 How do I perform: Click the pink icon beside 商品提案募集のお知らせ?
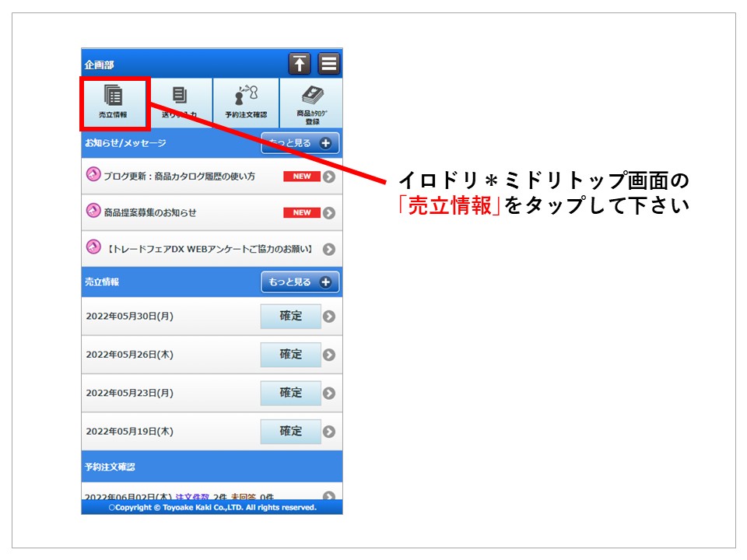coord(93,211)
